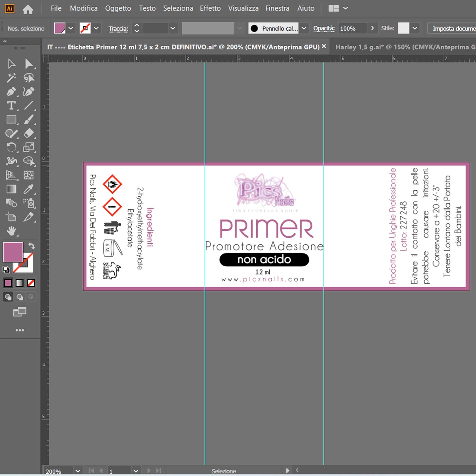
Task: Select the Pen tool
Action: pos(11,92)
